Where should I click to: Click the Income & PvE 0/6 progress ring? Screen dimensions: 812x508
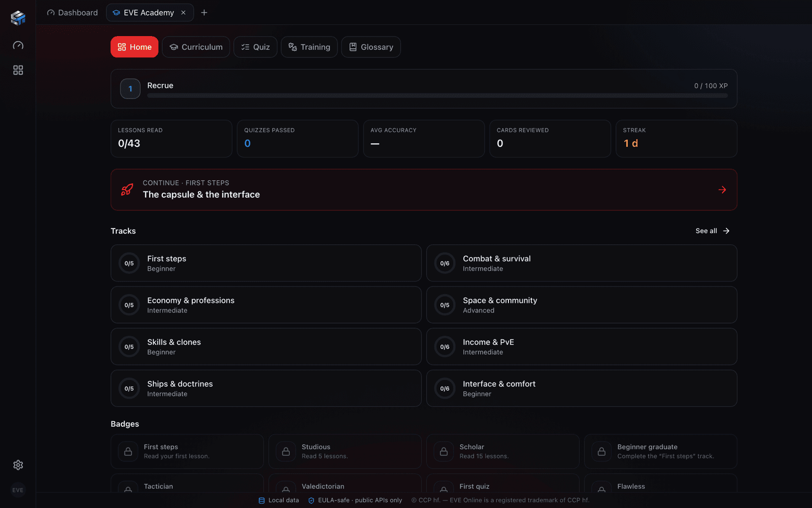445,346
